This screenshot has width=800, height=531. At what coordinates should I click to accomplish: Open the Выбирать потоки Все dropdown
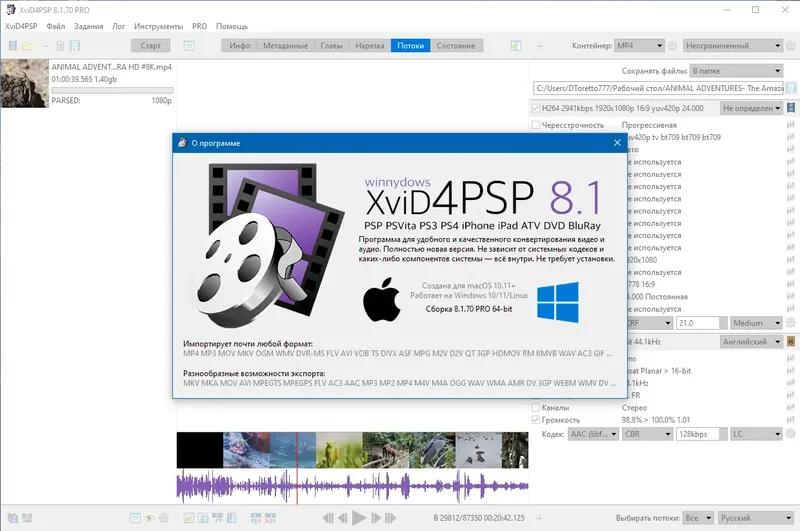coord(698,518)
